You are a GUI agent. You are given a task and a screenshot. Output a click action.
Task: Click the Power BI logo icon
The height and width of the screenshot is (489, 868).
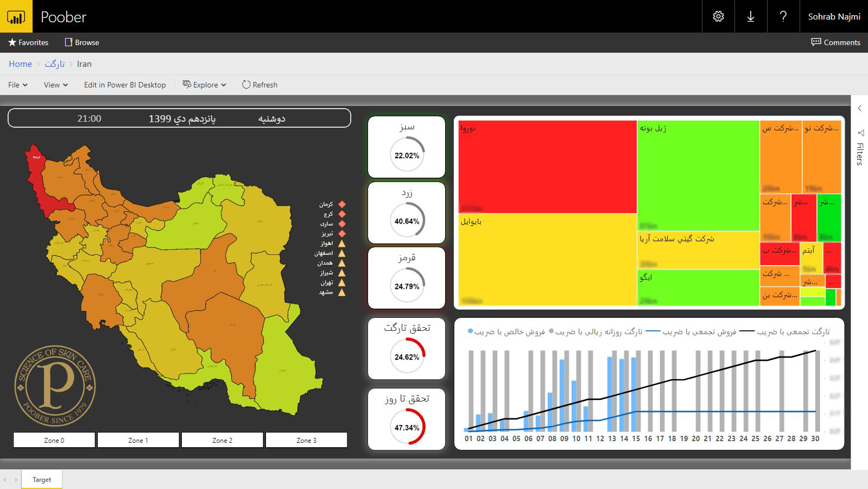coord(16,16)
